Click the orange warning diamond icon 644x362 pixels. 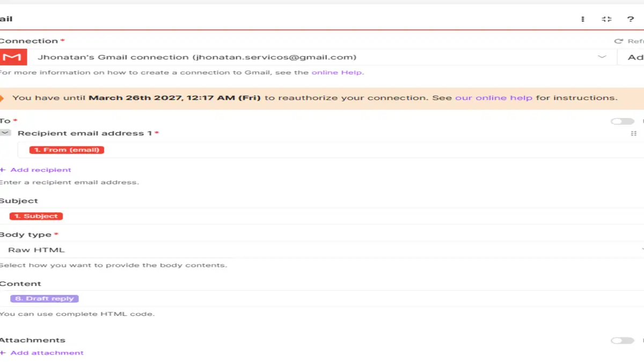tap(2, 98)
